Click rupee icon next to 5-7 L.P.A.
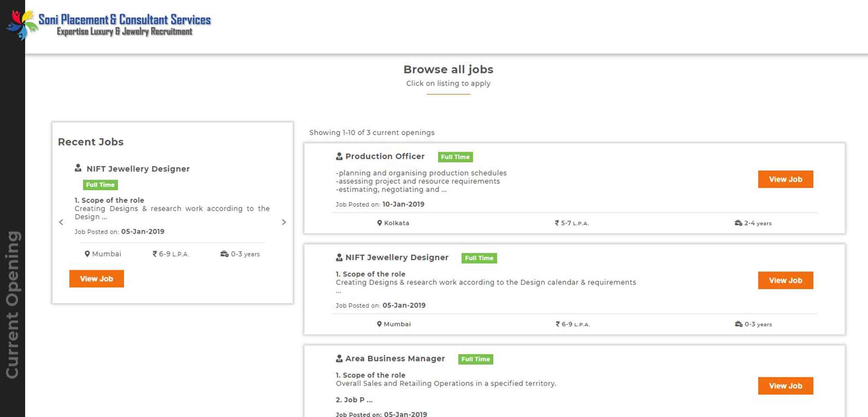Viewport: 868px width, 417px height. pos(557,223)
